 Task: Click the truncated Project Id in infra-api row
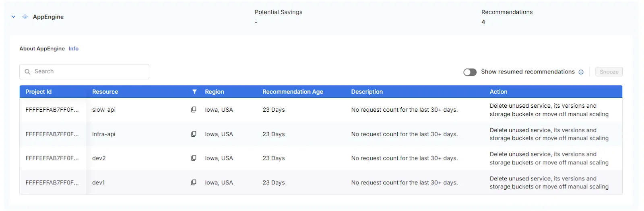tap(52, 134)
